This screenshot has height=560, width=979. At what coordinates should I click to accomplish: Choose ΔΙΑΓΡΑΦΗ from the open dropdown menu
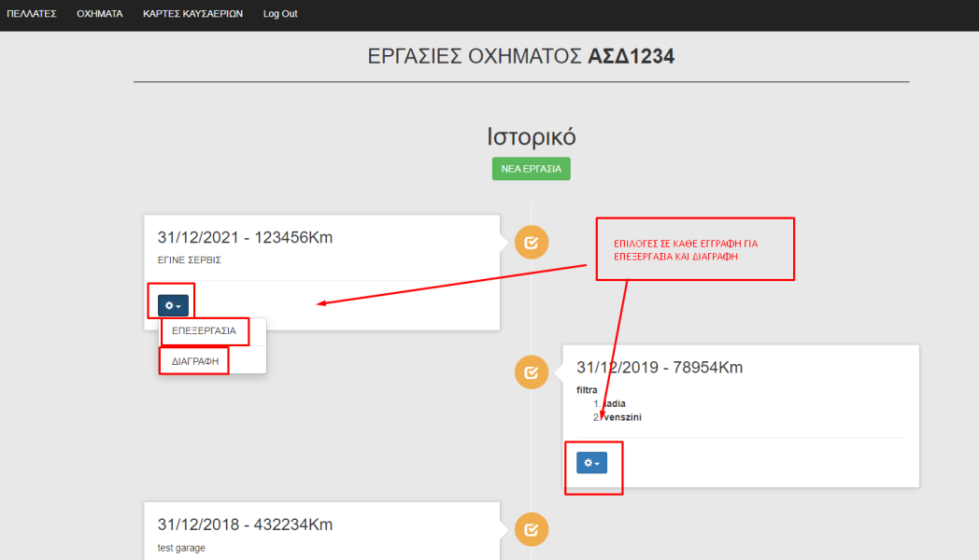195,359
